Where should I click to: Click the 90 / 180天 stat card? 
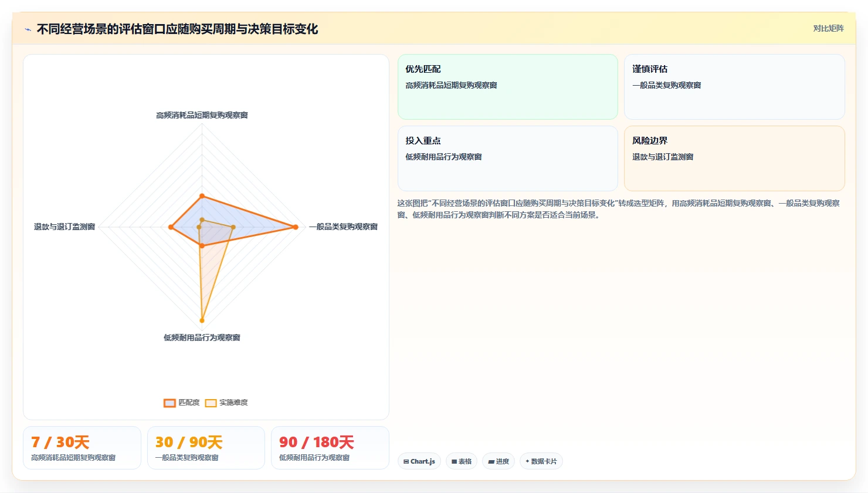coord(330,448)
